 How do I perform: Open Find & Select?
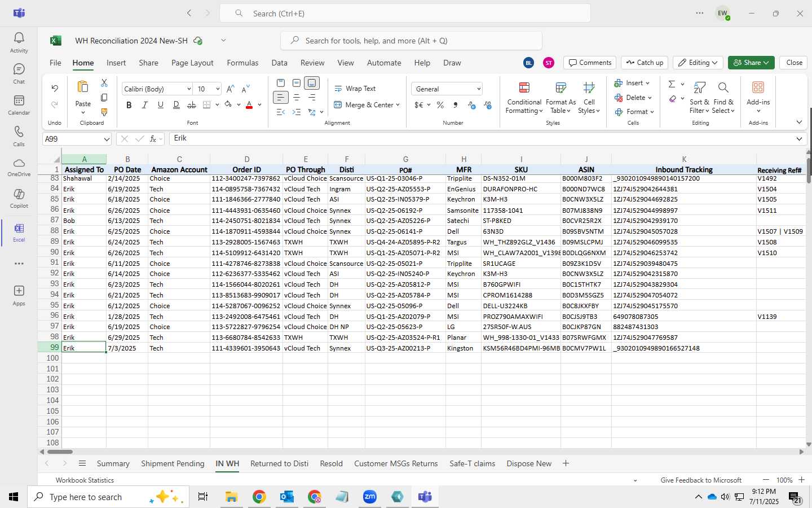coord(723,97)
